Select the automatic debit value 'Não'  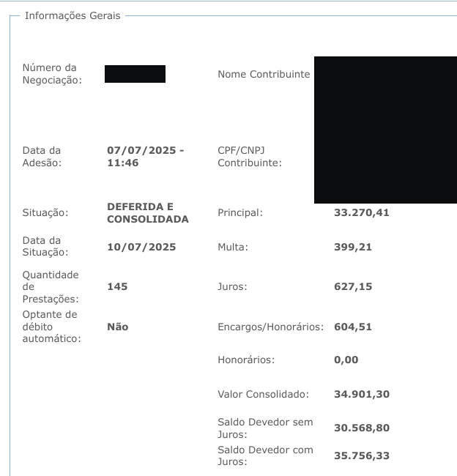tap(118, 327)
